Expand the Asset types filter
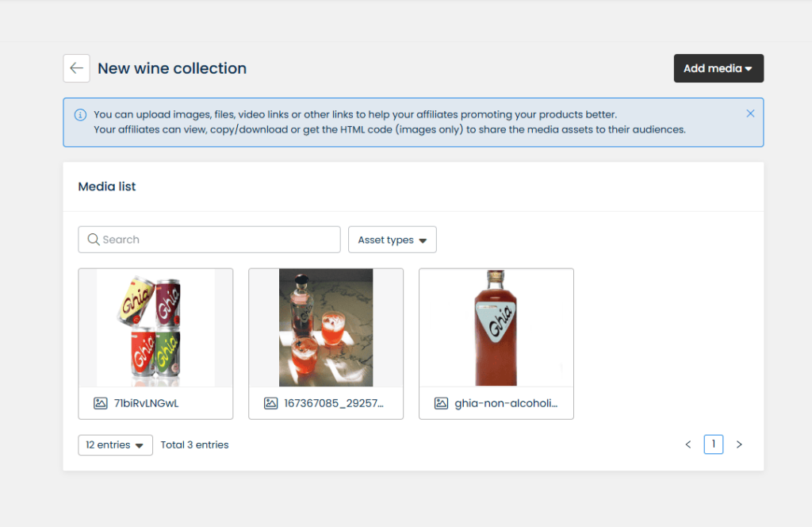Image resolution: width=812 pixels, height=527 pixels. pyautogui.click(x=393, y=240)
